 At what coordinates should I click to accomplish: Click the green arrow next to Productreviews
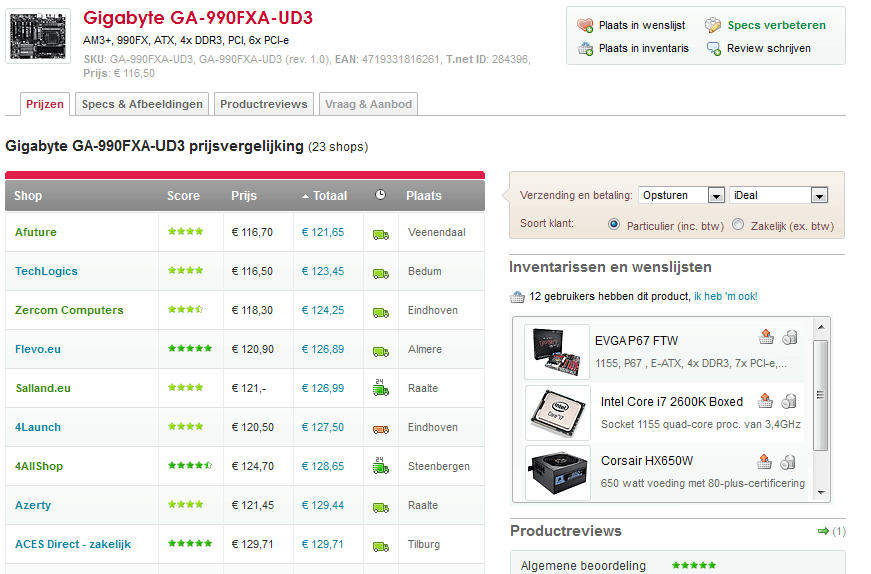[823, 531]
